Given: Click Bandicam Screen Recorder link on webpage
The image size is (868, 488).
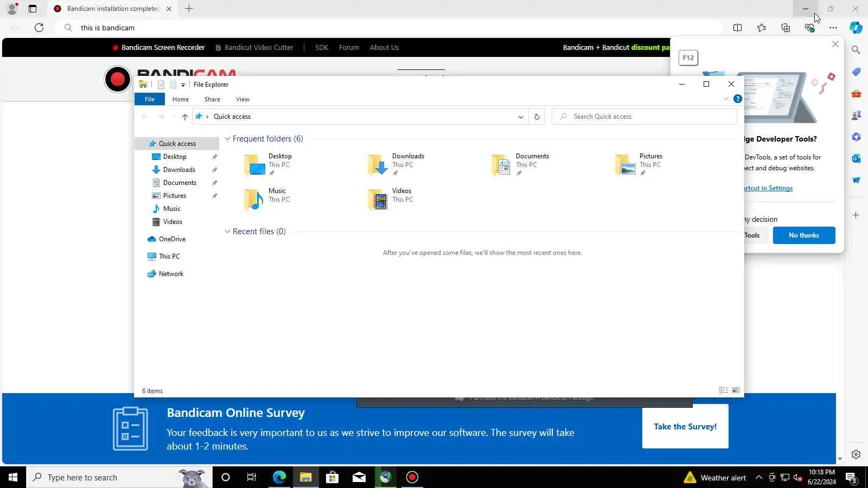Looking at the screenshot, I should pyautogui.click(x=158, y=48).
